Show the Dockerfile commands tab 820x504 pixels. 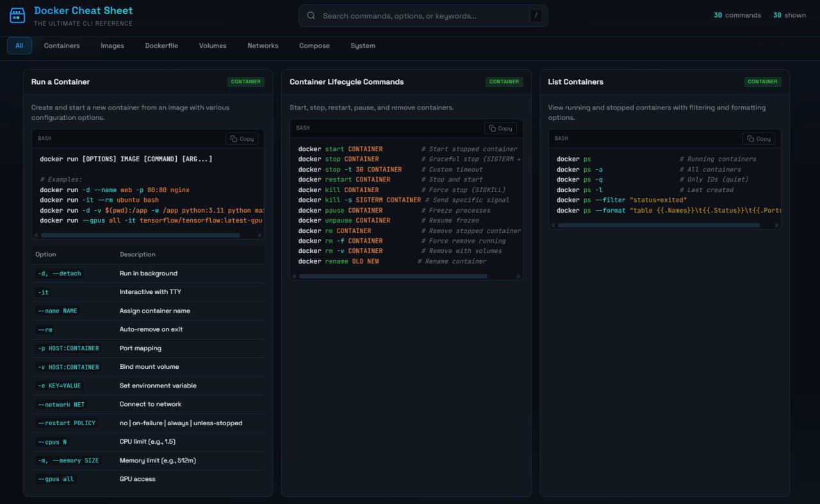pos(161,46)
